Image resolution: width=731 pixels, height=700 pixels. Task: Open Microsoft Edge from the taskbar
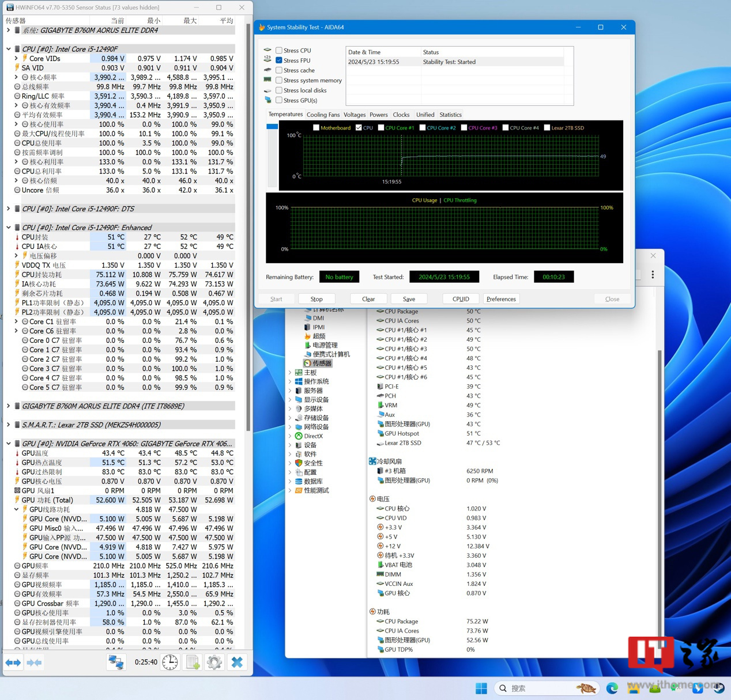[x=612, y=688]
